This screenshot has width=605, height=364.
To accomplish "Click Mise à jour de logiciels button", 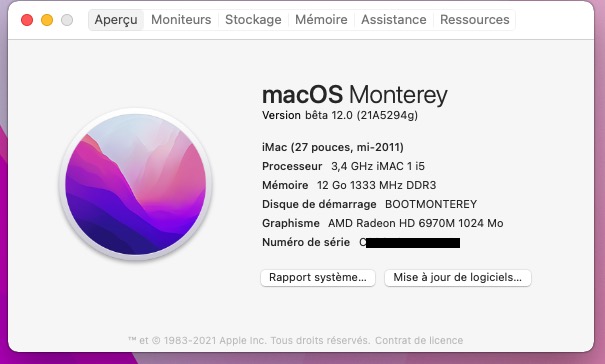I will click(458, 278).
